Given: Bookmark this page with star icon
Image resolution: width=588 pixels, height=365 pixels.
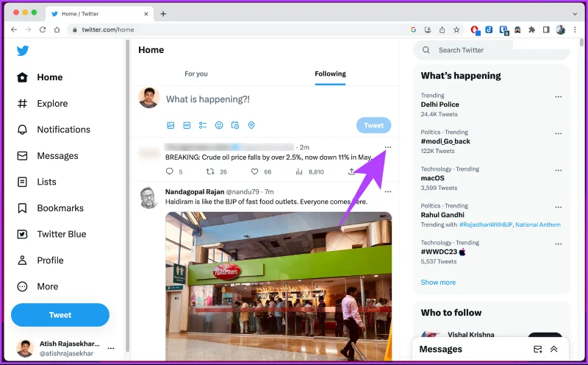Looking at the screenshot, I should click(x=456, y=29).
